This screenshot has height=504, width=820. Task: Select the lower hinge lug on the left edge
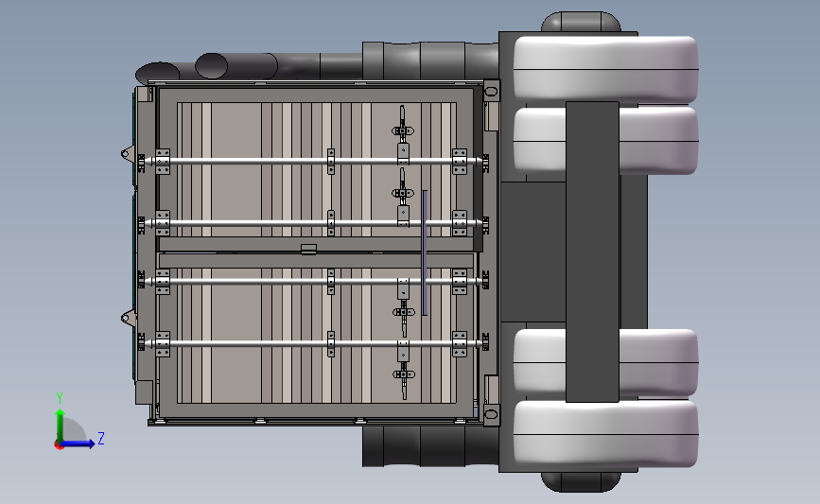tap(127, 317)
